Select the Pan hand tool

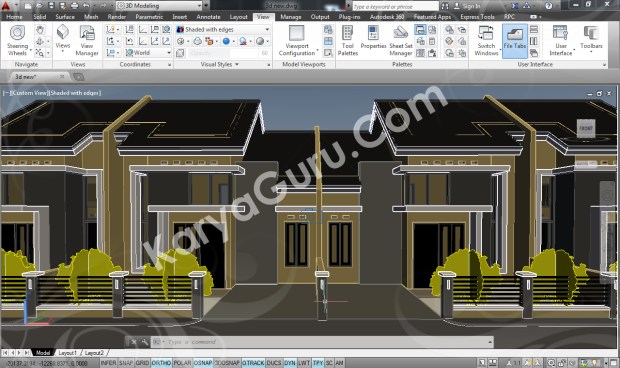click(x=40, y=30)
